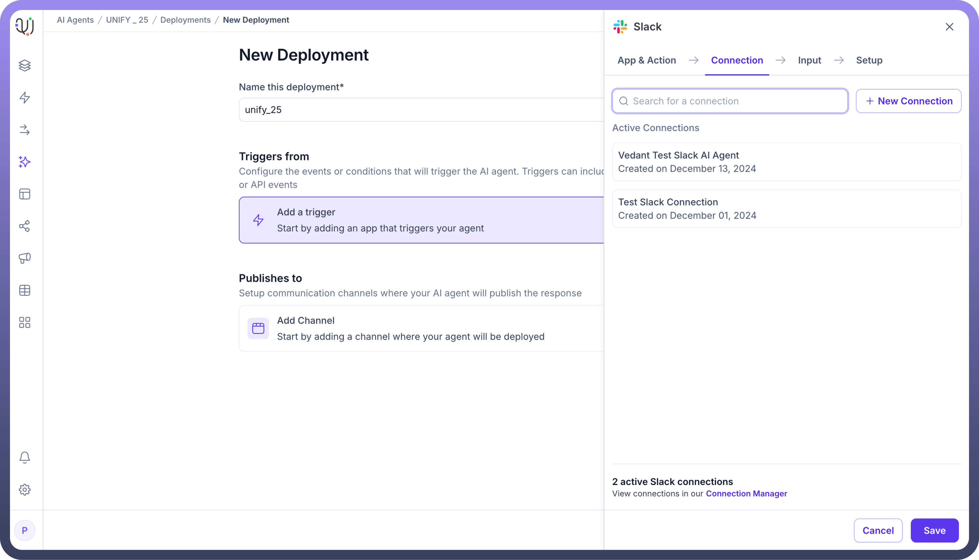Click the layout panel sidebar icon
979x560 pixels.
tap(25, 194)
